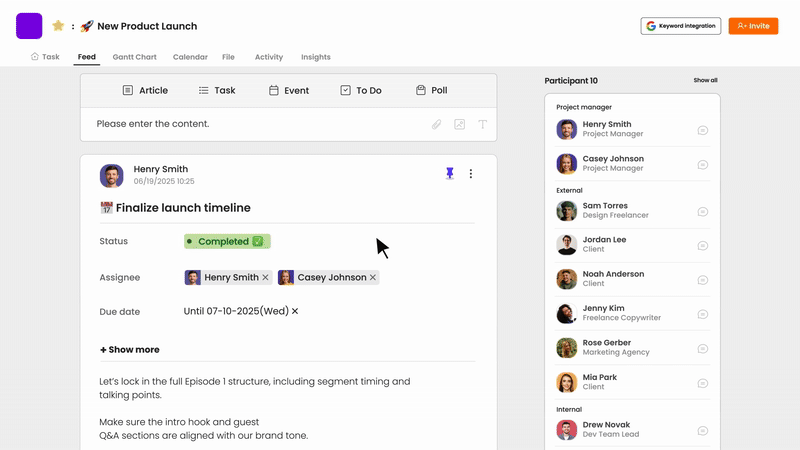Remove Henry Smith from assignees

click(x=265, y=278)
